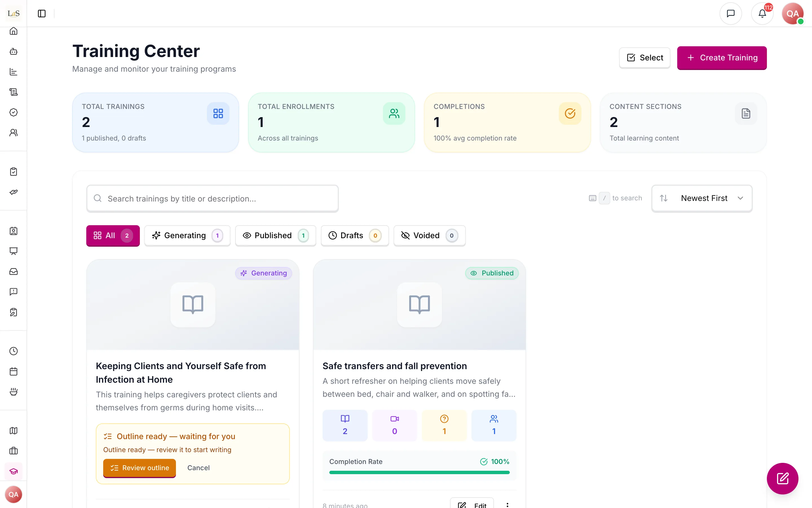
Task: Select the All filter tab
Action: coord(113,236)
